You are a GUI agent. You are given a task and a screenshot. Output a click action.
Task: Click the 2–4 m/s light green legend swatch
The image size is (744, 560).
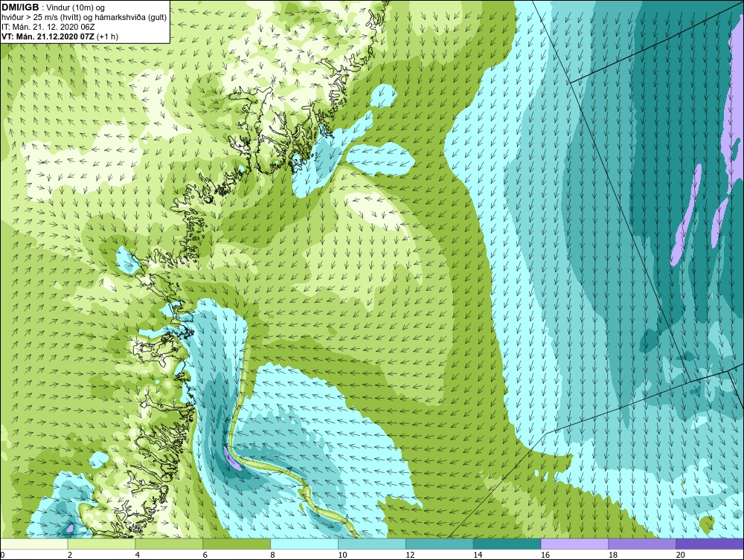101,544
